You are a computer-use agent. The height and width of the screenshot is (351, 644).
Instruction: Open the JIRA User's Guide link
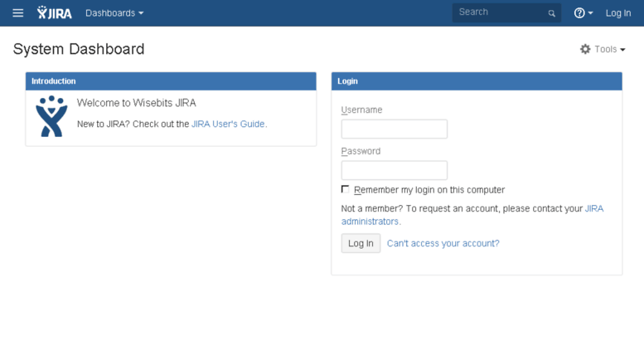click(x=228, y=124)
